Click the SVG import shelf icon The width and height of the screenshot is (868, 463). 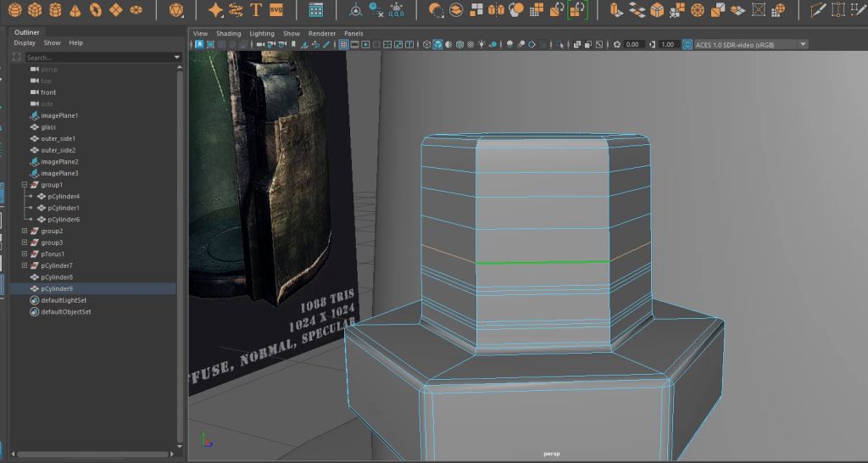(276, 10)
